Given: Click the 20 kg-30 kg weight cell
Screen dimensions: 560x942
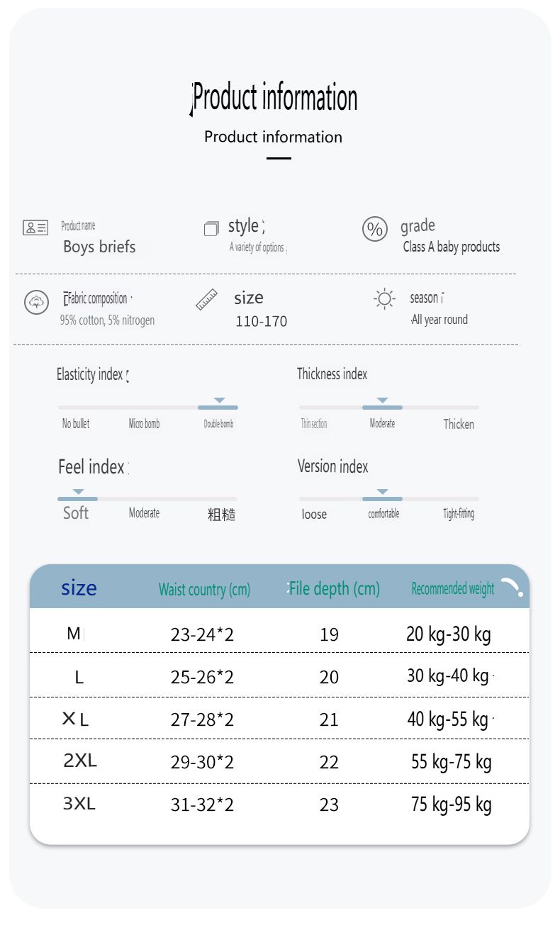Looking at the screenshot, I should 449,634.
